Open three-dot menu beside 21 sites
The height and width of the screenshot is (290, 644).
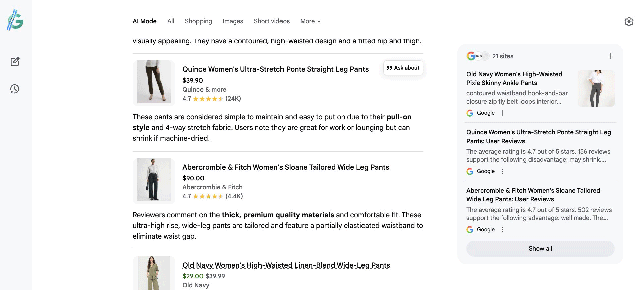click(x=611, y=56)
